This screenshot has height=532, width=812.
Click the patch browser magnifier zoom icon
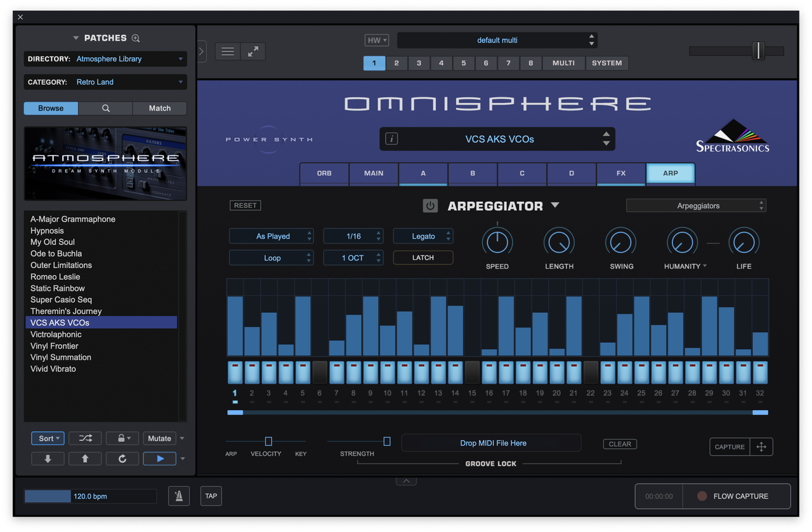[136, 38]
